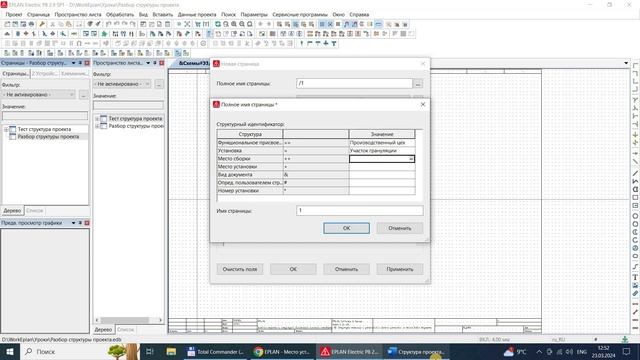This screenshot has width=640, height=360.
Task: Open the Вставить menu
Action: click(162, 14)
